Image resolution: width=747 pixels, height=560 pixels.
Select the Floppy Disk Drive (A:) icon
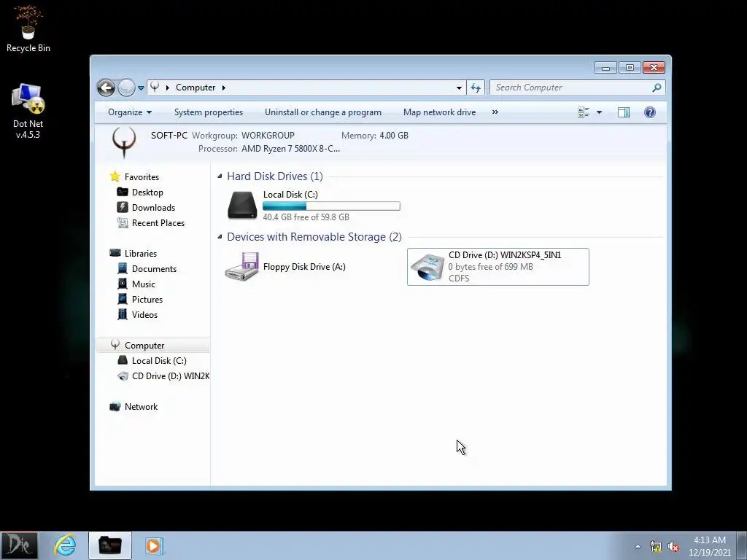pos(242,267)
